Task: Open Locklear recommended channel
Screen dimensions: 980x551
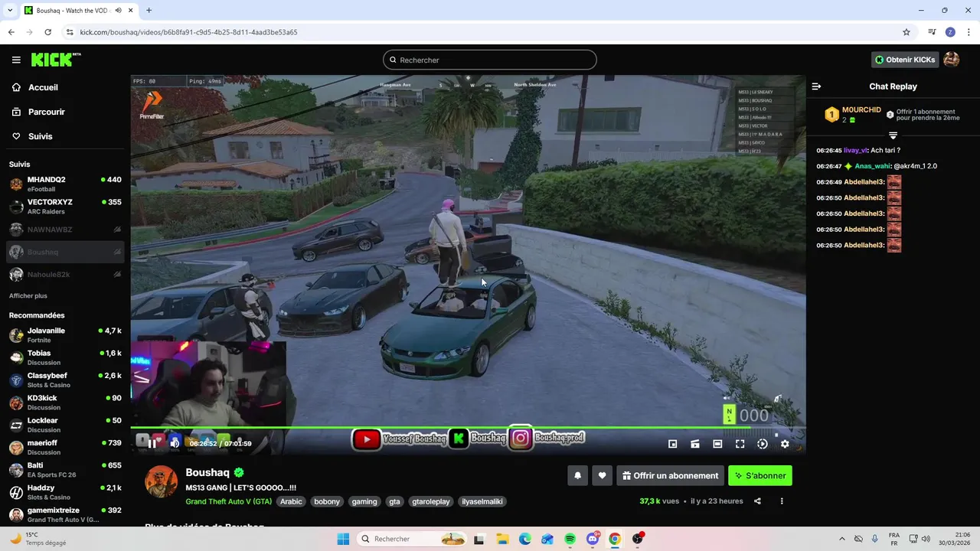Action: pos(65,425)
